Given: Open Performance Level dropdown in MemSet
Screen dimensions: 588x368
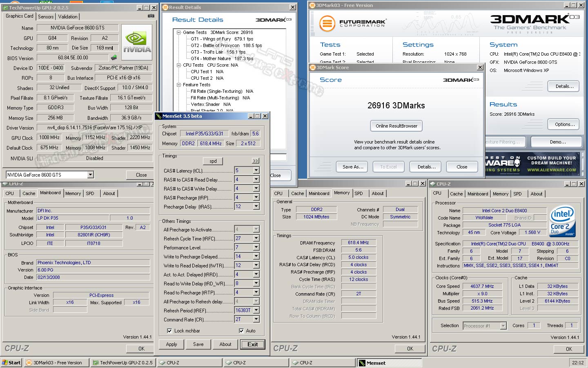Looking at the screenshot, I should point(256,247).
